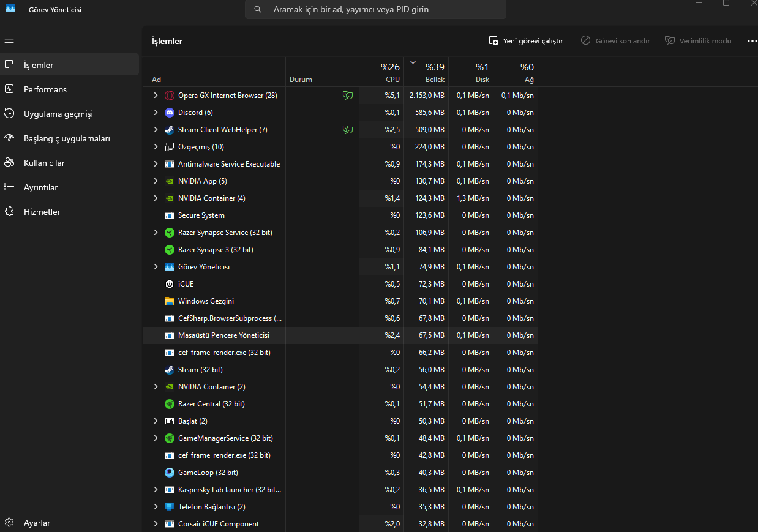The height and width of the screenshot is (532, 758).
Task: Click the search field at the top
Action: click(375, 9)
